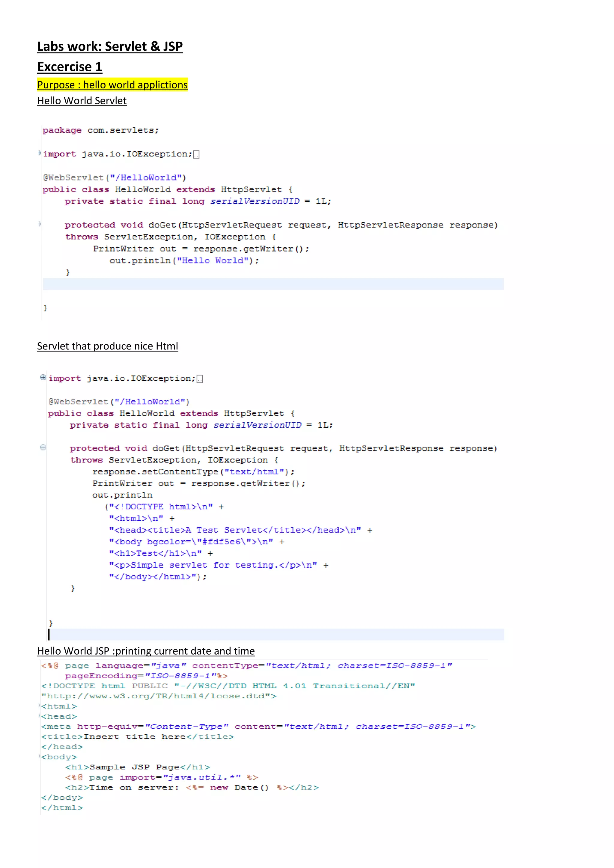Viewport: 614px width, 868px height.
Task: Collapse the doGet method in second servlet
Action: (43, 447)
